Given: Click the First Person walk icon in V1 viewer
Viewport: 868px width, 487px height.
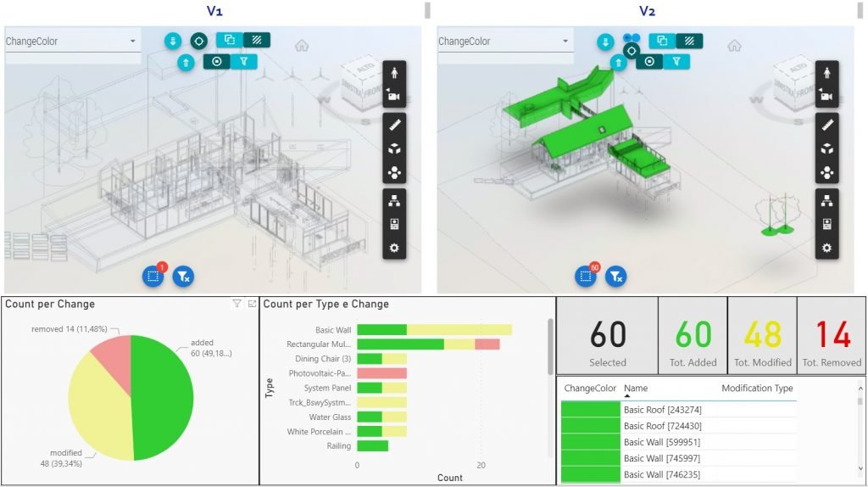Looking at the screenshot, I should (x=394, y=73).
